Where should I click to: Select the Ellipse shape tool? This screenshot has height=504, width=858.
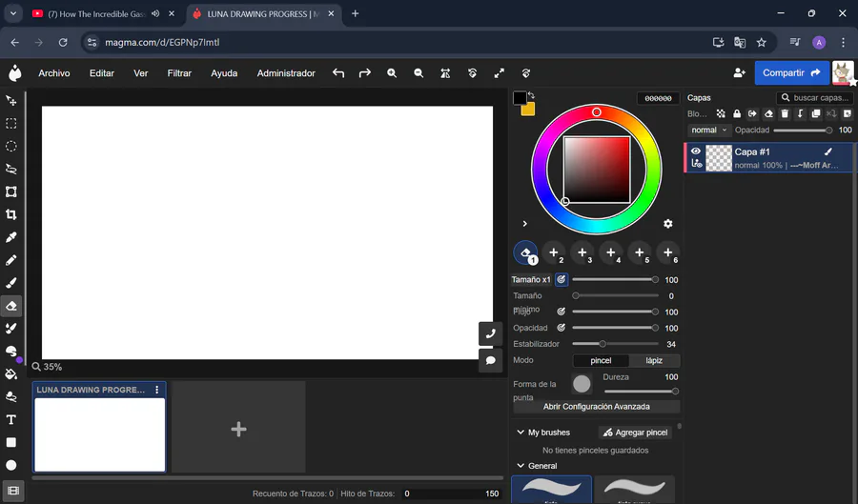tap(10, 465)
